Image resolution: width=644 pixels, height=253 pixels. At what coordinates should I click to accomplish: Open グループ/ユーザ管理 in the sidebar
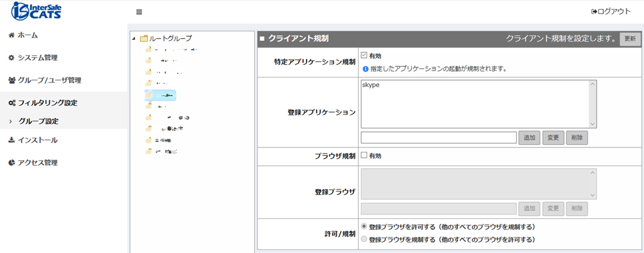point(50,80)
